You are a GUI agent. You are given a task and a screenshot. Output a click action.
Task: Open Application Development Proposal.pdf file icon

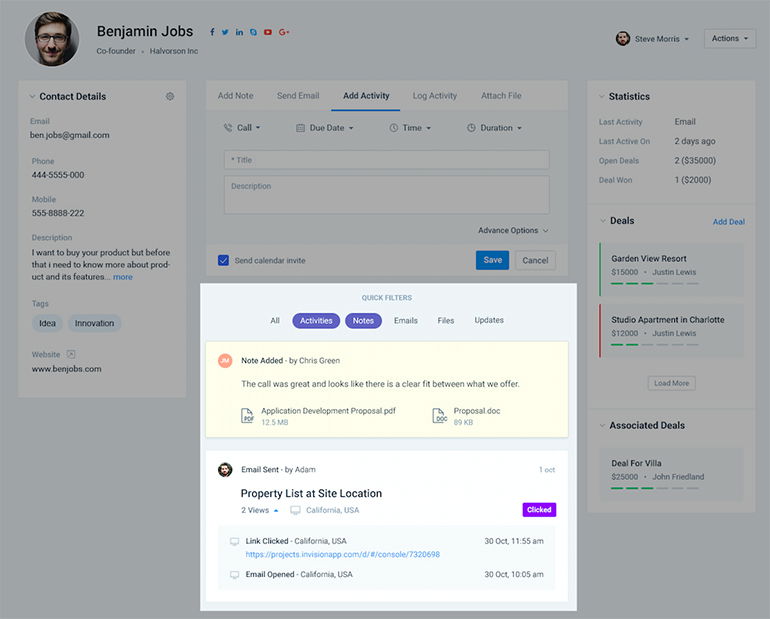point(247,416)
